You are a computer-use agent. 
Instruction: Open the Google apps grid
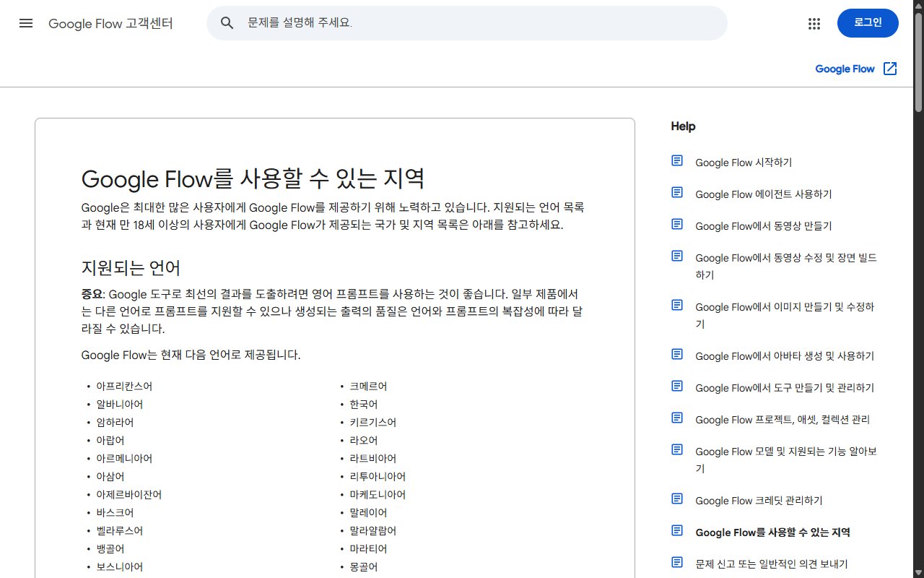pos(814,23)
